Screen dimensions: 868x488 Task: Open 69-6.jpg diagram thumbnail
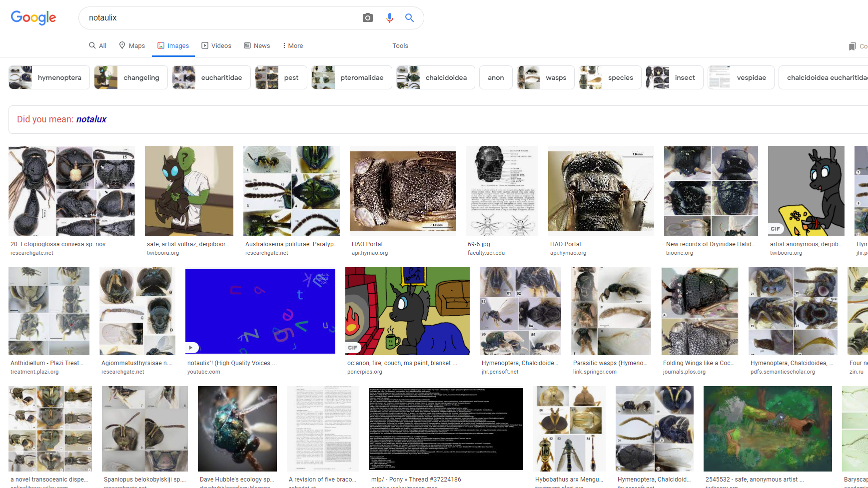pos(502,191)
